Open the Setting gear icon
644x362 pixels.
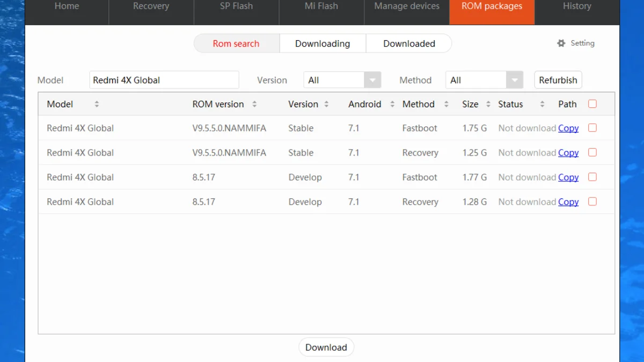pos(561,43)
